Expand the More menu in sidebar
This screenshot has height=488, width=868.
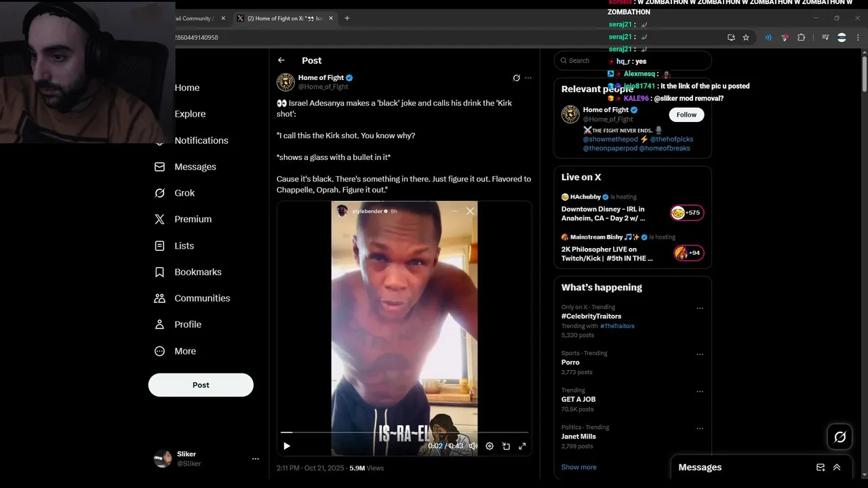coord(175,351)
